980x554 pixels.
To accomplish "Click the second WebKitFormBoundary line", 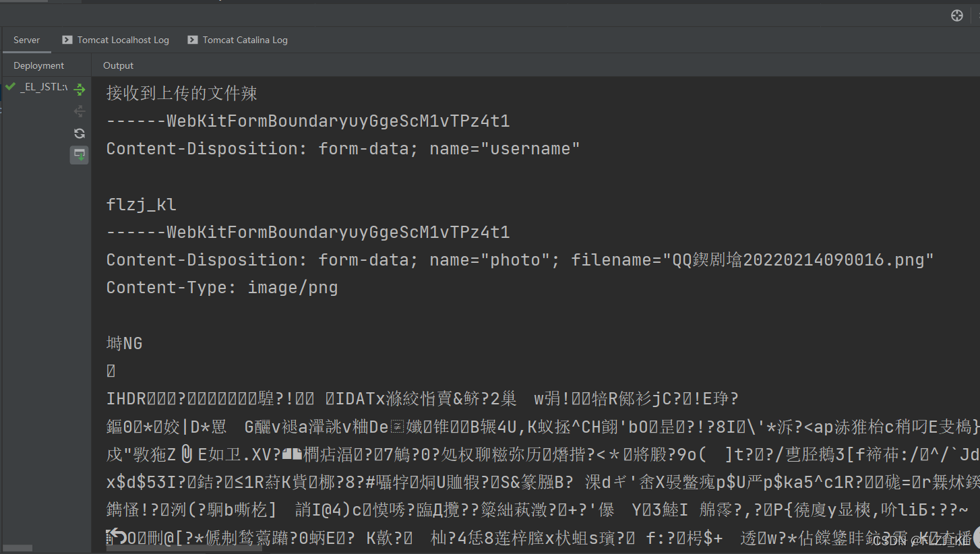I will 308,233.
